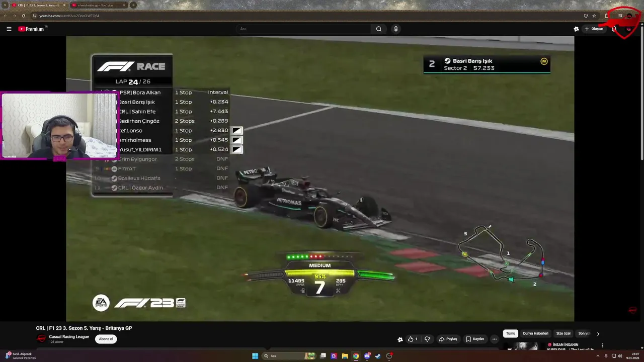Open the weather widget on the taskbar

(21, 356)
